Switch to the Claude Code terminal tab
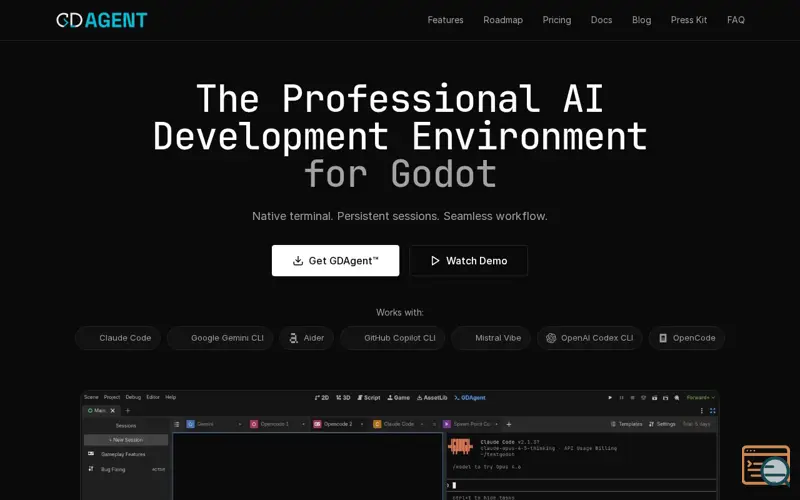Screen dimensions: 800x500 [398, 424]
